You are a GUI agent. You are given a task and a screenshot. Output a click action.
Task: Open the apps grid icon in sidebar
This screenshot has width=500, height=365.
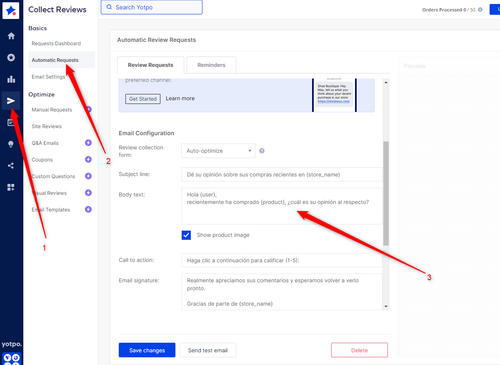pyautogui.click(x=11, y=187)
